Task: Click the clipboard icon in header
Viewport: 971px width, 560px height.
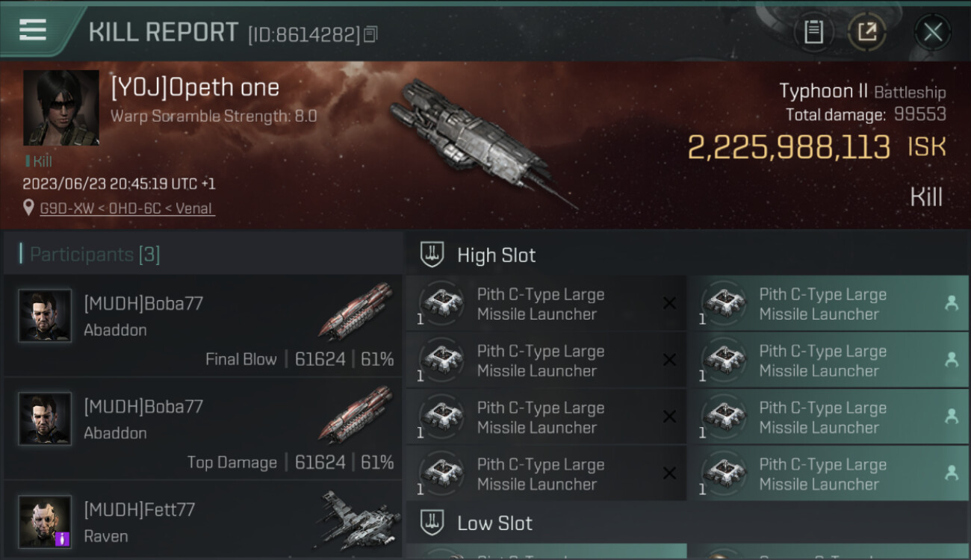Action: [x=813, y=31]
